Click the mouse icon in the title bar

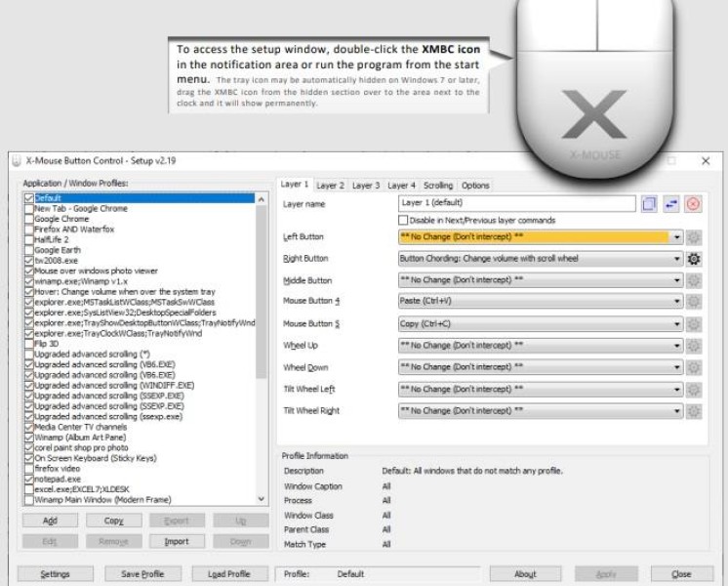point(17,161)
